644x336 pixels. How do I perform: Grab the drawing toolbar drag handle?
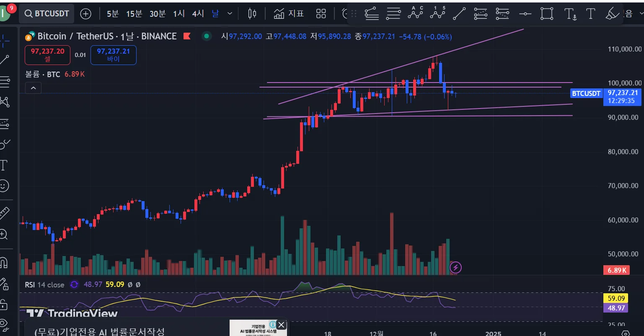pyautogui.click(x=354, y=14)
